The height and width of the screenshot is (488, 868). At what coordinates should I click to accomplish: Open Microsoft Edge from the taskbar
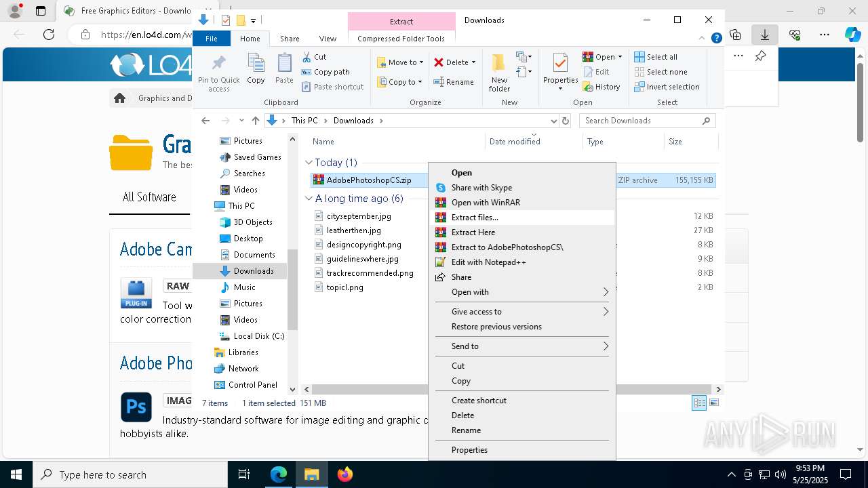click(x=279, y=474)
